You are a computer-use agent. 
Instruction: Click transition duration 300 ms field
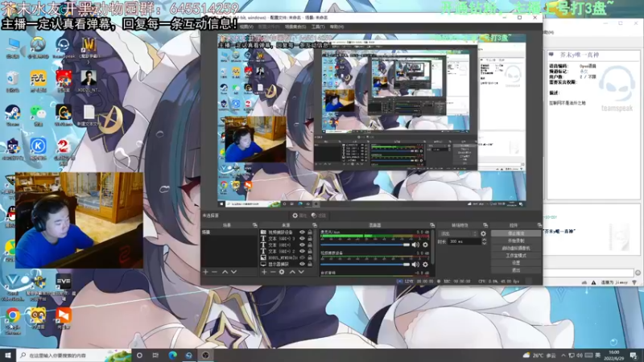(464, 242)
